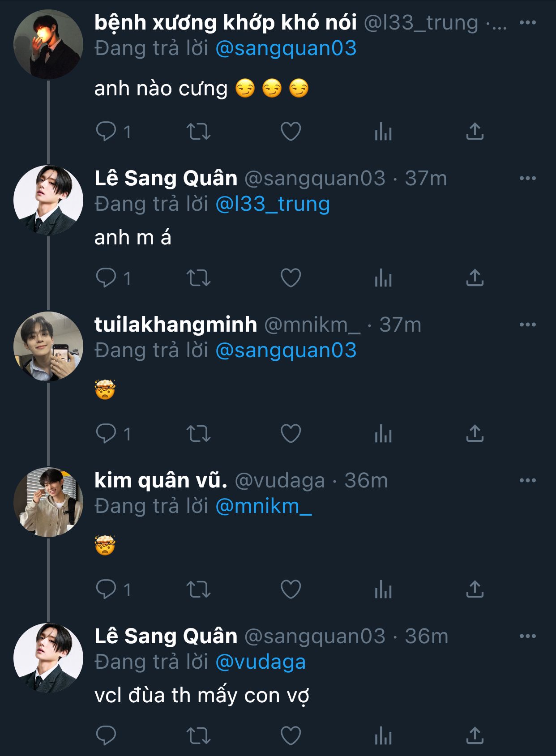Open more options for "bệnh xương khớp khó nói" tweet
The width and height of the screenshot is (556, 756).
coord(527,22)
